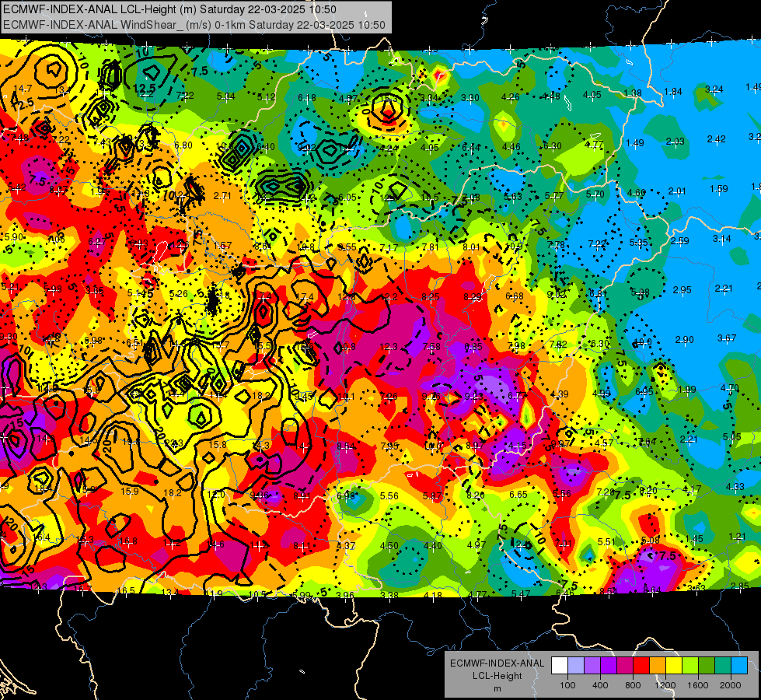
Task: Click the map value 3.30
Action: click(x=470, y=98)
